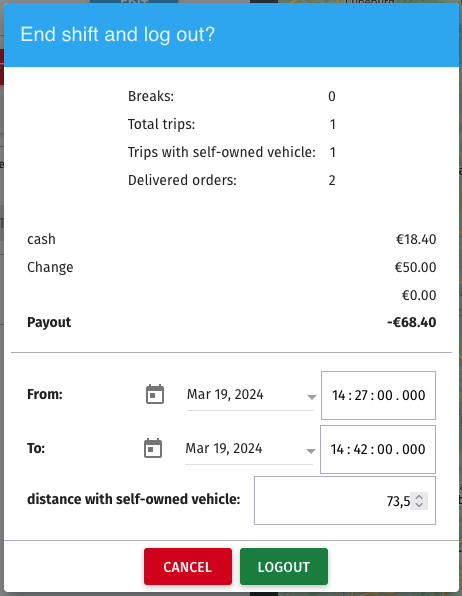Image resolution: width=462 pixels, height=596 pixels.
Task: Click the Payout amount -€68.40
Action: click(x=411, y=322)
